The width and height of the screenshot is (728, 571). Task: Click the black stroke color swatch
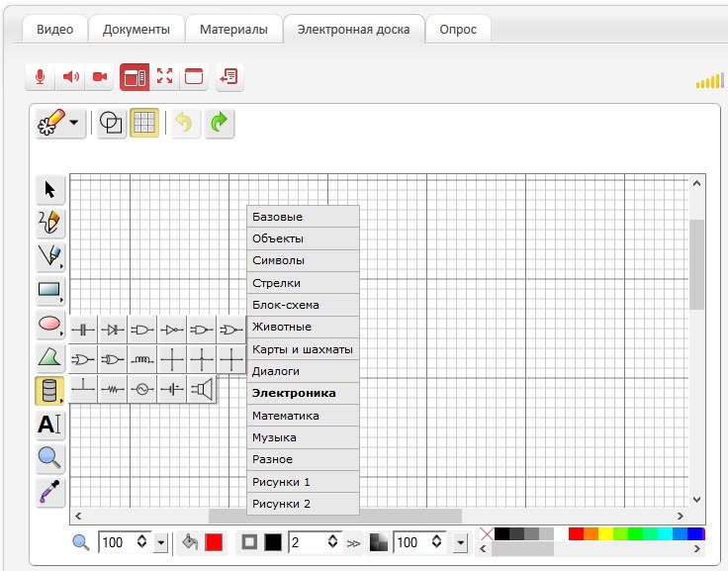coord(273,542)
